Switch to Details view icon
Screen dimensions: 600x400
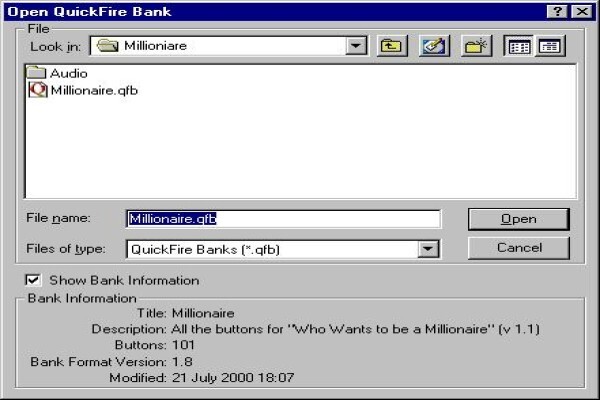pos(549,46)
